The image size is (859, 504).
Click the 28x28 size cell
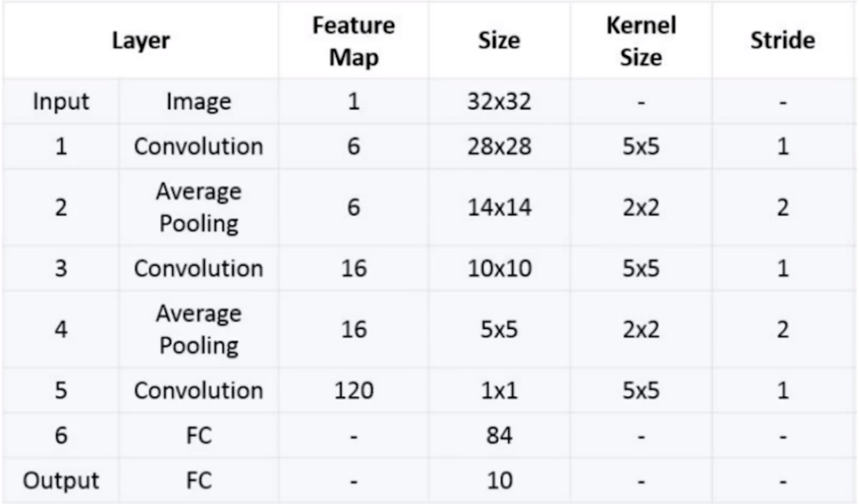[x=499, y=147]
